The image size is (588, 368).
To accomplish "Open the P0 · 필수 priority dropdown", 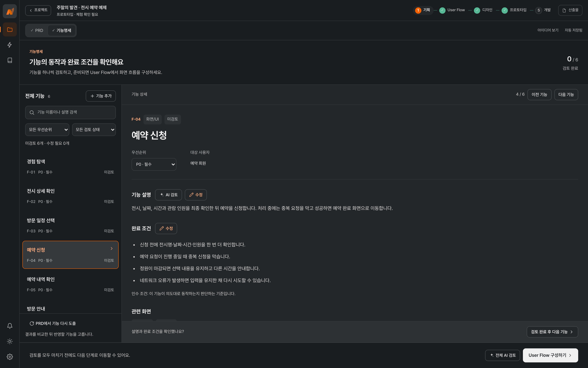I will pos(154,164).
